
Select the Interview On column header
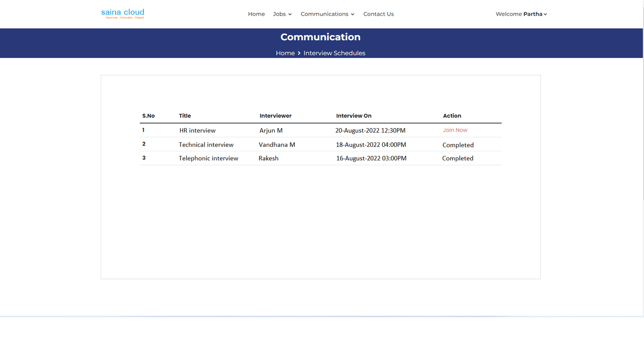354,116
